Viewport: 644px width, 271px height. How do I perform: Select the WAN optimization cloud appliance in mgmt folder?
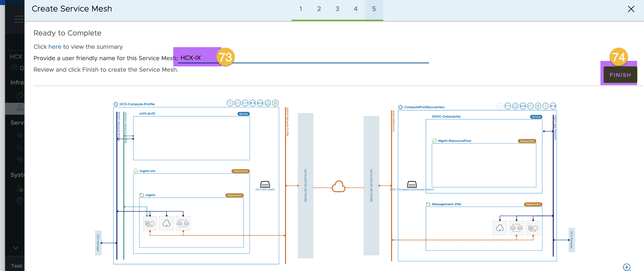pyautogui.click(x=166, y=223)
